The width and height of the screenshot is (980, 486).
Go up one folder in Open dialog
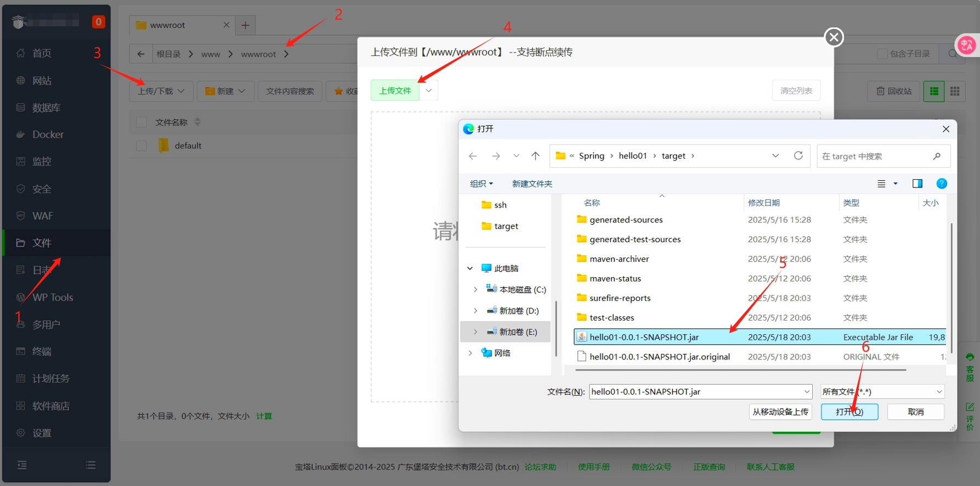(x=536, y=156)
